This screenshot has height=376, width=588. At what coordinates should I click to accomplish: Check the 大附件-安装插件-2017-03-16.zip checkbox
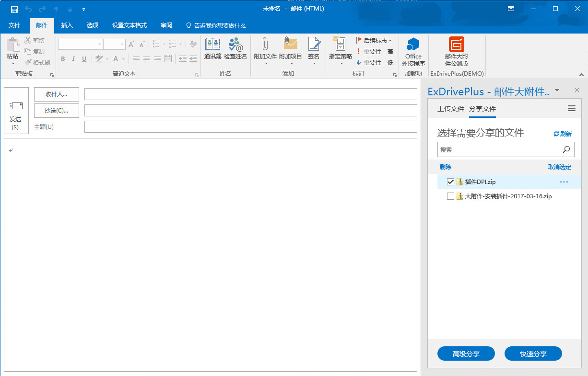pos(450,196)
